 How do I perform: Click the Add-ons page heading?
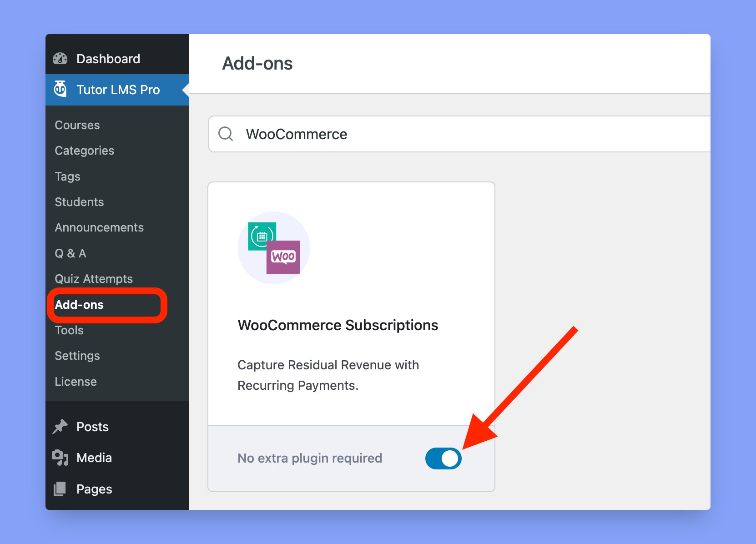tap(257, 63)
